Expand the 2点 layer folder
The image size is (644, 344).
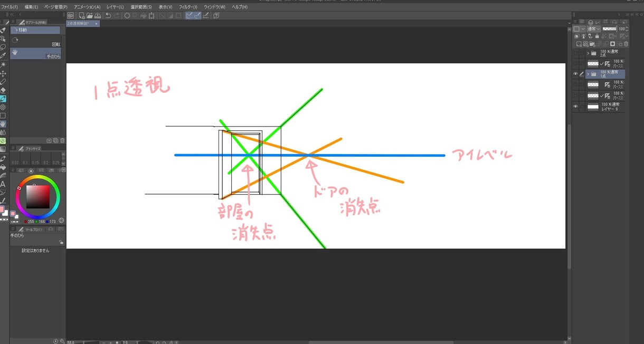click(588, 53)
